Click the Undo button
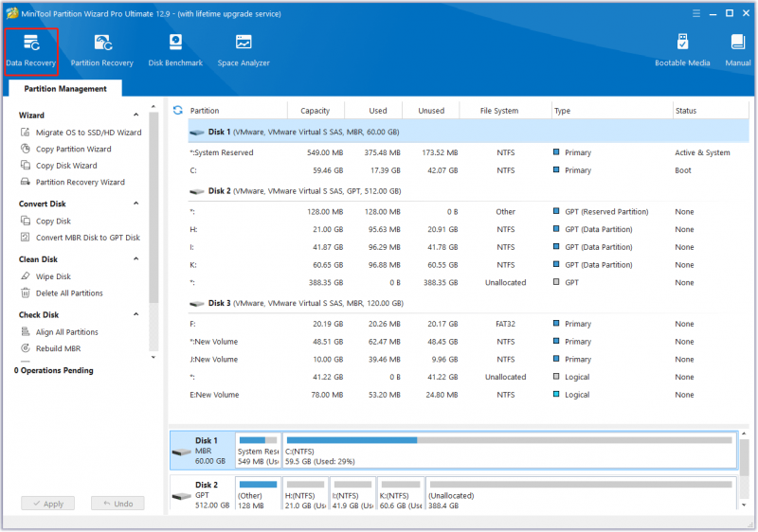The height and width of the screenshot is (532, 758). click(117, 504)
